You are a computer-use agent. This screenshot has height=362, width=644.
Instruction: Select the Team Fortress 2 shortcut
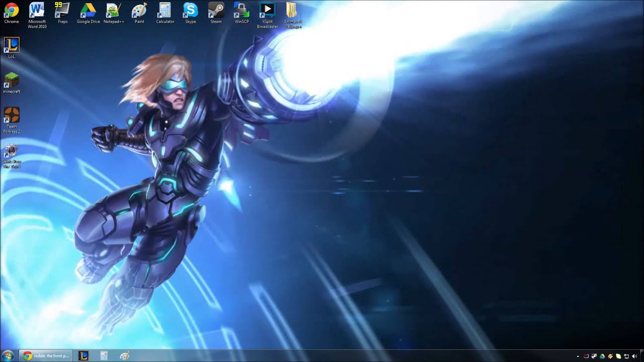pyautogui.click(x=11, y=120)
